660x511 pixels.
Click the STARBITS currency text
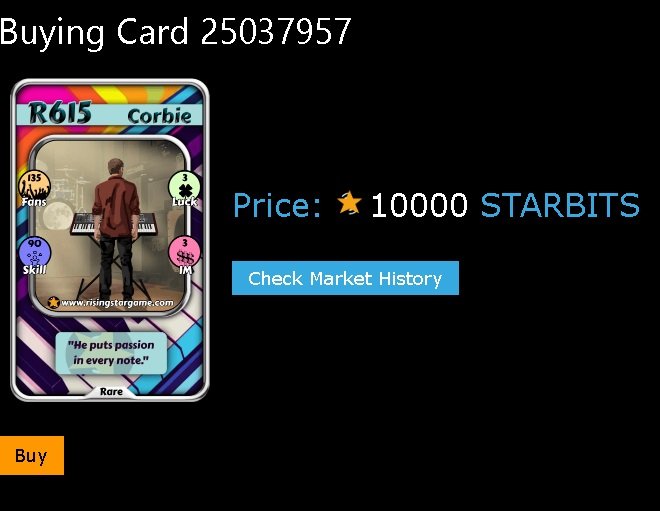(x=560, y=205)
